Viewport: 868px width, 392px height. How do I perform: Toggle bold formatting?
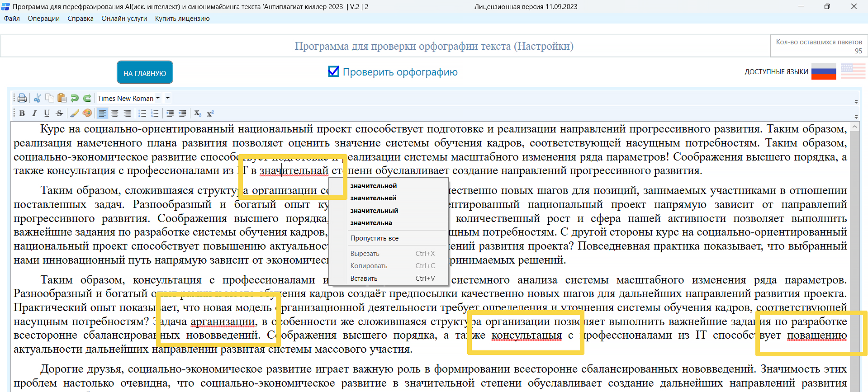pos(22,113)
